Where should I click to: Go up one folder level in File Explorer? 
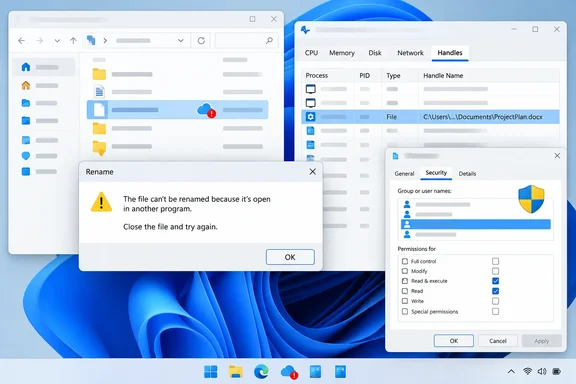coord(73,40)
